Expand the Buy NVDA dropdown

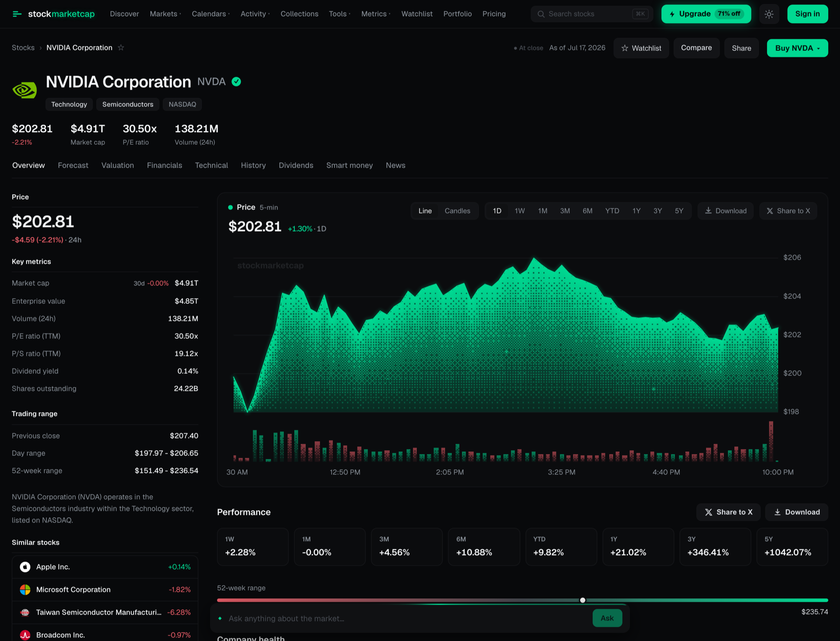pyautogui.click(x=797, y=48)
